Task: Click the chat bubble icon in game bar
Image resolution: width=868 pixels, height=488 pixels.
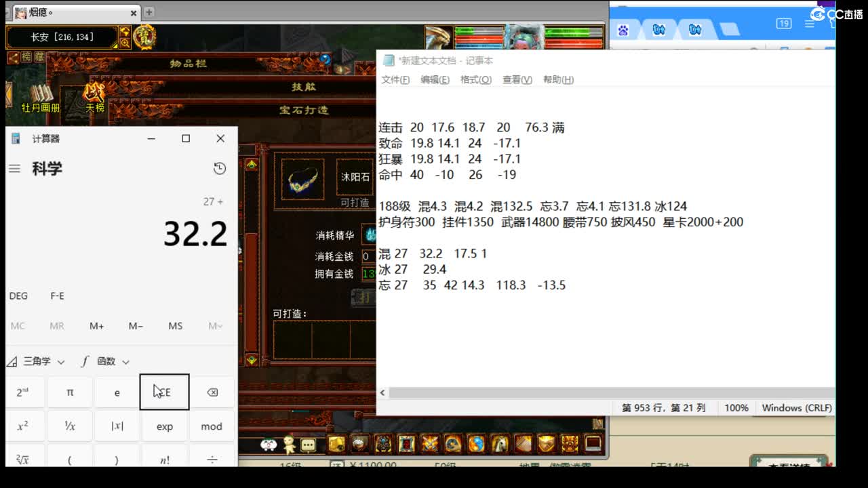Action: tap(308, 445)
